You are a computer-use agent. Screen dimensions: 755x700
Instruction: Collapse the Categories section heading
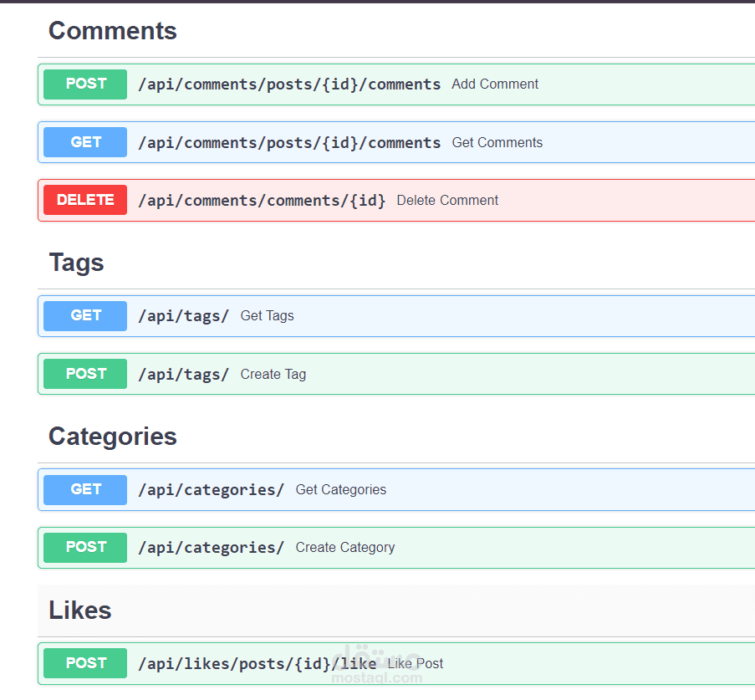[113, 437]
